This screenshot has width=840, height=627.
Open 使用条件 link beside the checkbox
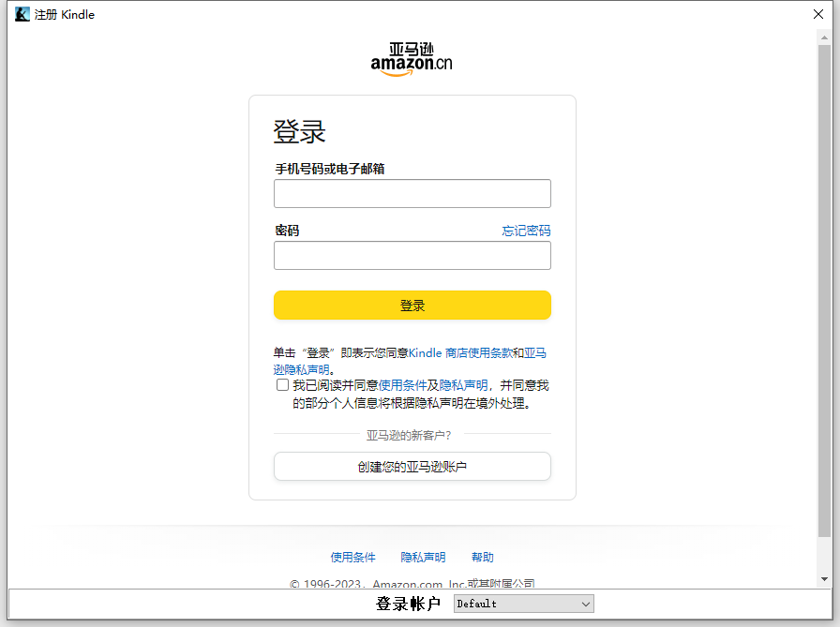tap(402, 385)
